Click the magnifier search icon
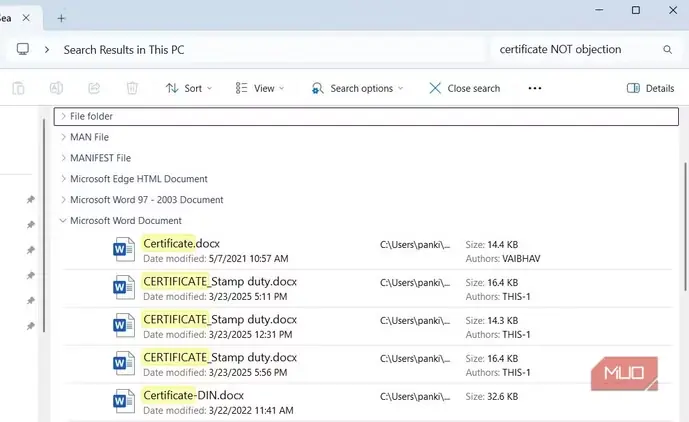The height and width of the screenshot is (422, 689). (x=667, y=50)
